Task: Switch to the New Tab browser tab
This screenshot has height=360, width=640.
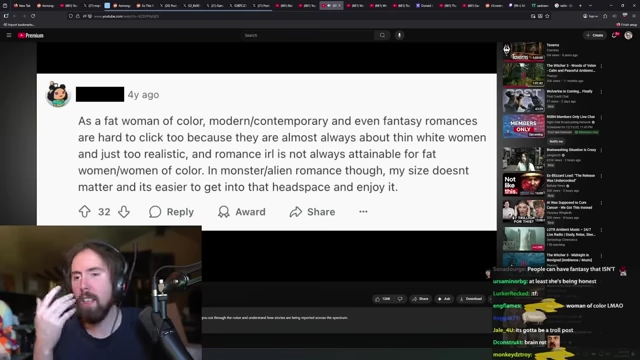Action: (x=22, y=6)
